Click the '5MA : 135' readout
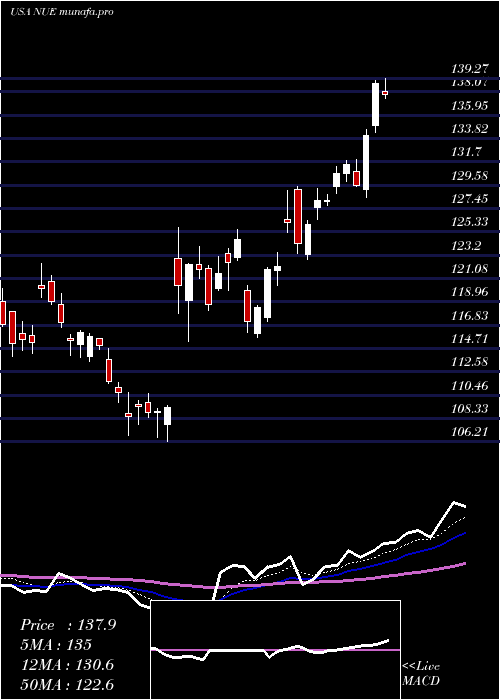 coord(56,645)
